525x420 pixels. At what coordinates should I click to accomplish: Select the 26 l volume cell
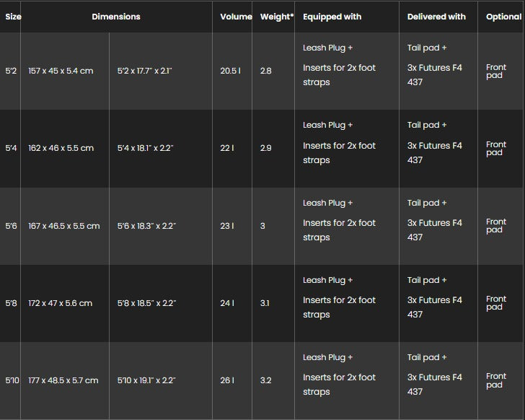click(x=227, y=380)
